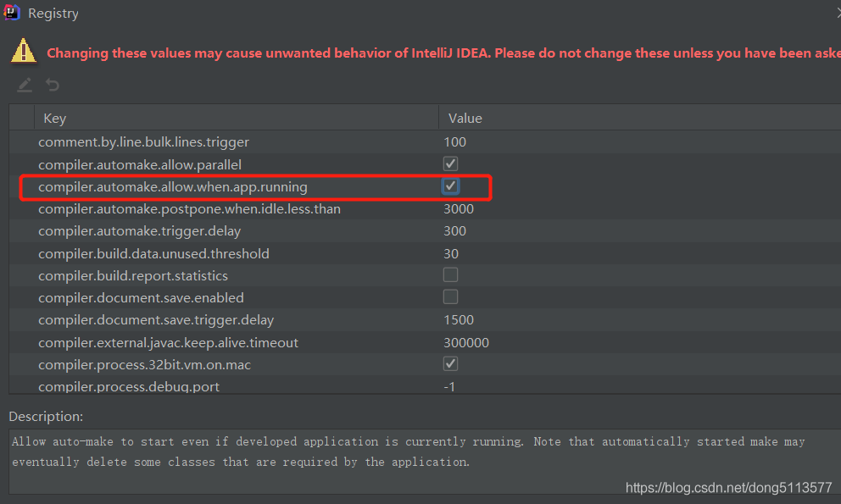Click the revert to default arrow icon
The width and height of the screenshot is (841, 504).
click(x=53, y=85)
